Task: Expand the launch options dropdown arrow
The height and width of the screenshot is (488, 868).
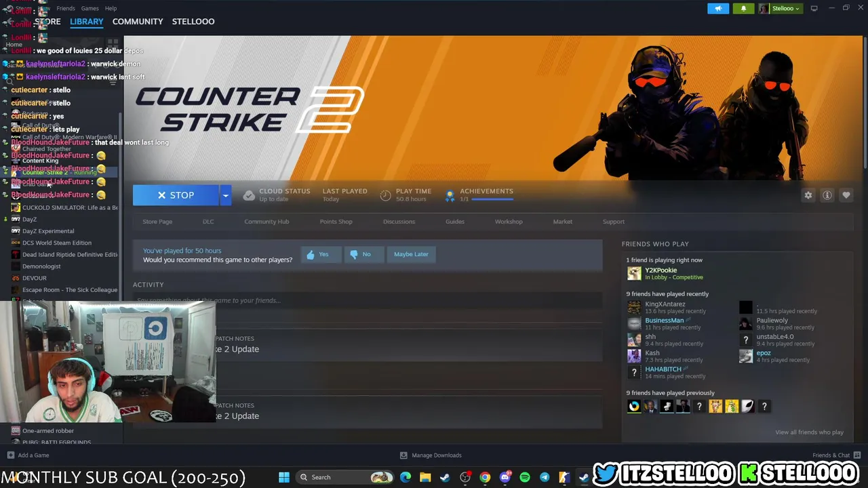Action: coord(225,195)
